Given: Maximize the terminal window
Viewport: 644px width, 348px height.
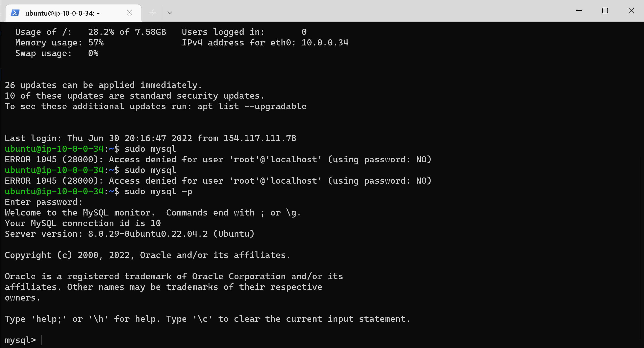Looking at the screenshot, I should (605, 10).
